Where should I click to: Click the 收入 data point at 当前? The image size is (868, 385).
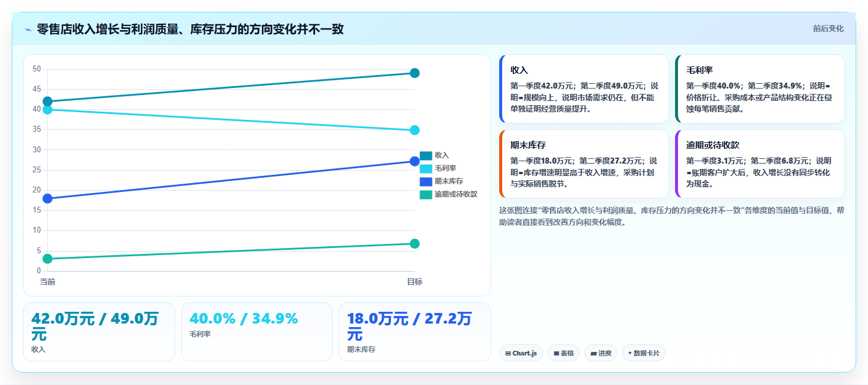pos(48,102)
